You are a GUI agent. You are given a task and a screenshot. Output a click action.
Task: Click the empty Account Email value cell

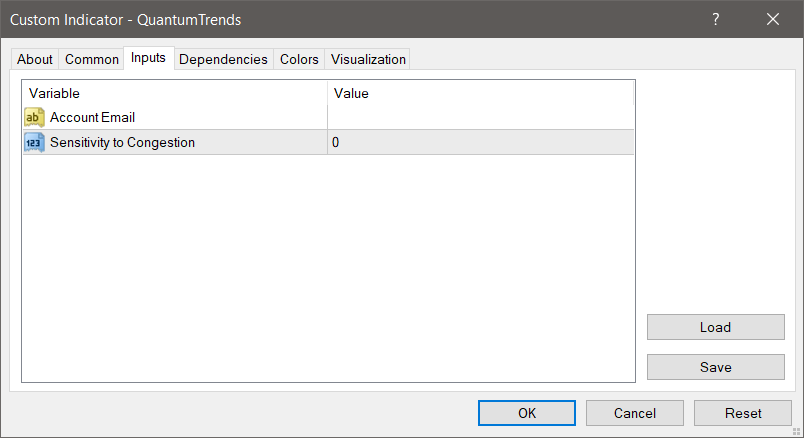[480, 117]
